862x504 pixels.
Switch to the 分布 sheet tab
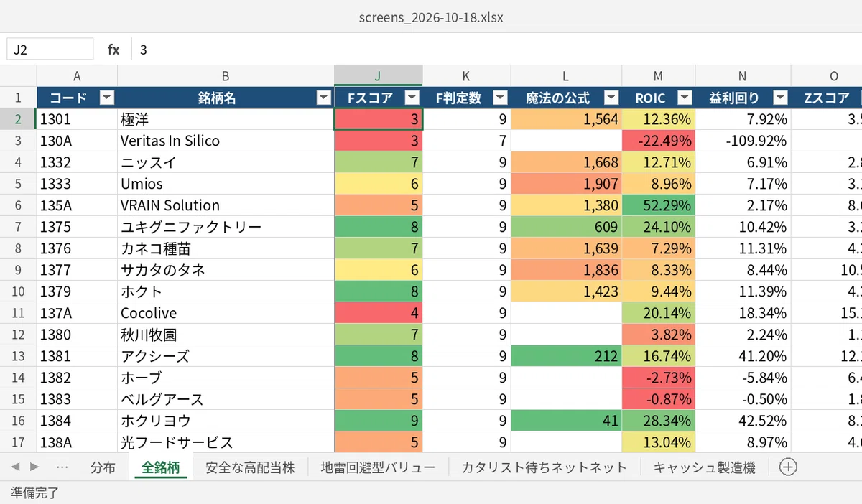tap(103, 467)
